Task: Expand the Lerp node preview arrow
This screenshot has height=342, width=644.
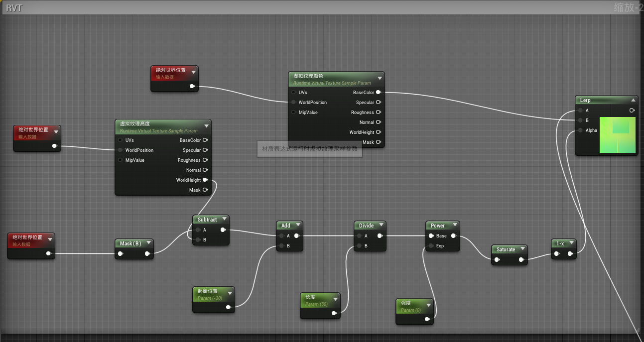Action: 634,100
